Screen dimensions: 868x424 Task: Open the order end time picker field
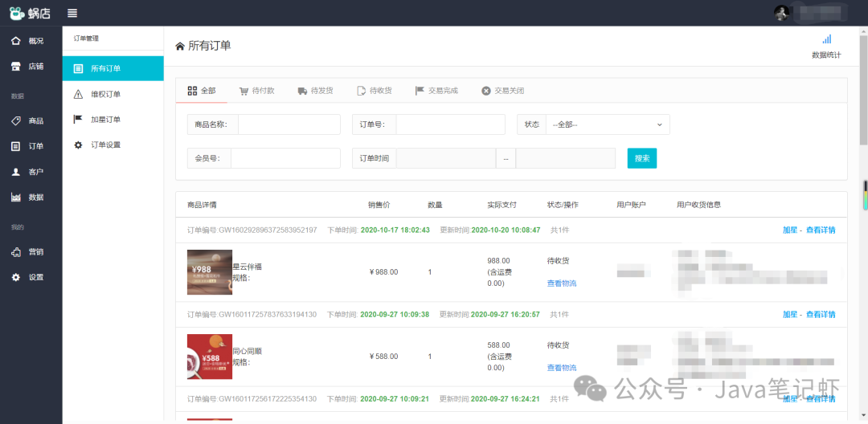click(565, 158)
